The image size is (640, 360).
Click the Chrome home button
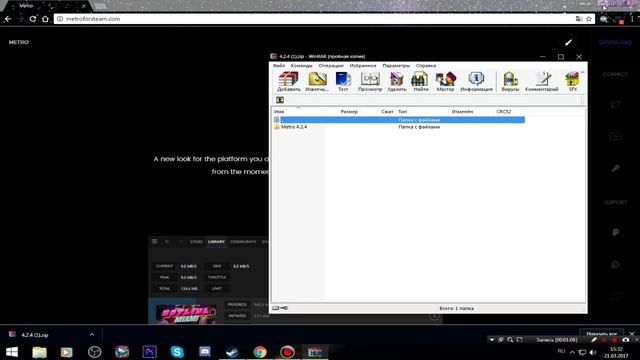(x=45, y=19)
